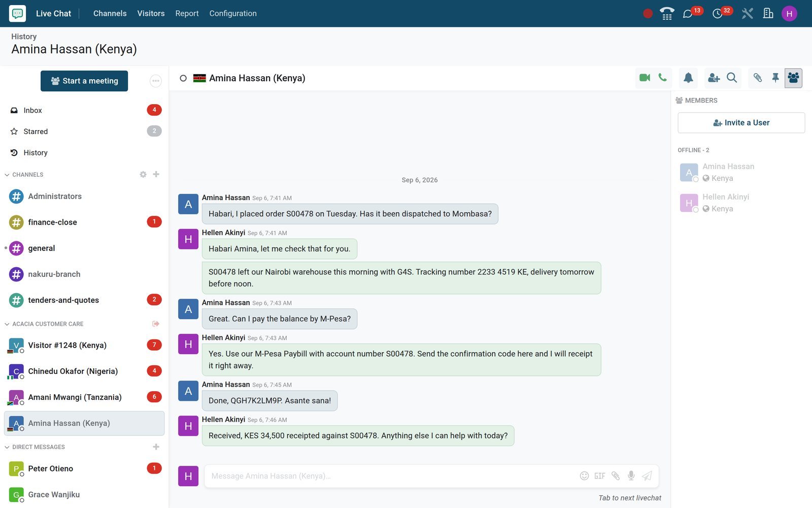Open the GIF picker in composer
This screenshot has height=508, width=812.
600,476
